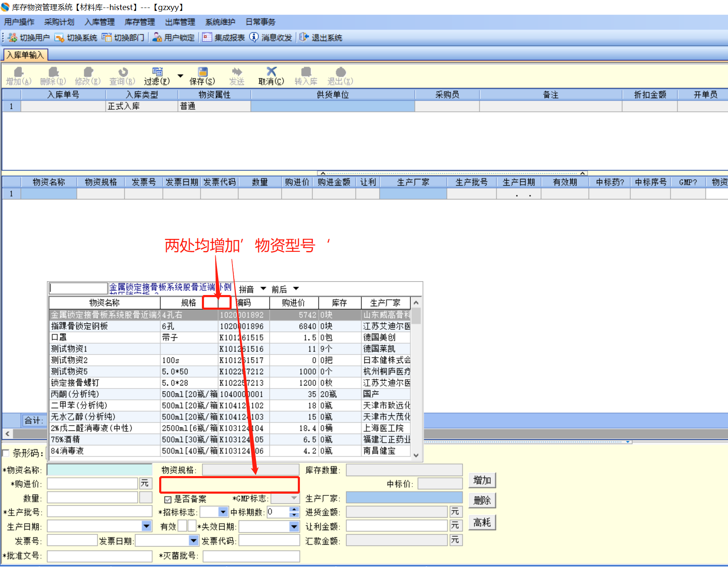Open the 库存管理 menu
This screenshot has height=567, width=728.
(x=140, y=22)
